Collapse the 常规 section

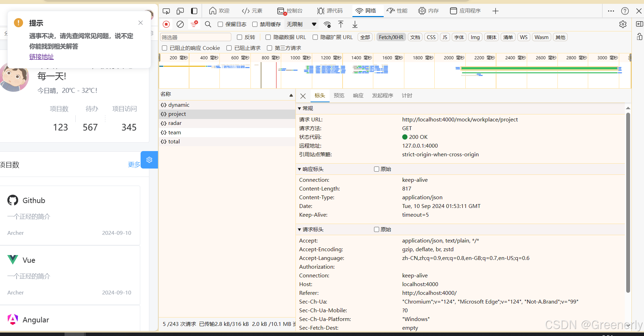pyautogui.click(x=299, y=108)
